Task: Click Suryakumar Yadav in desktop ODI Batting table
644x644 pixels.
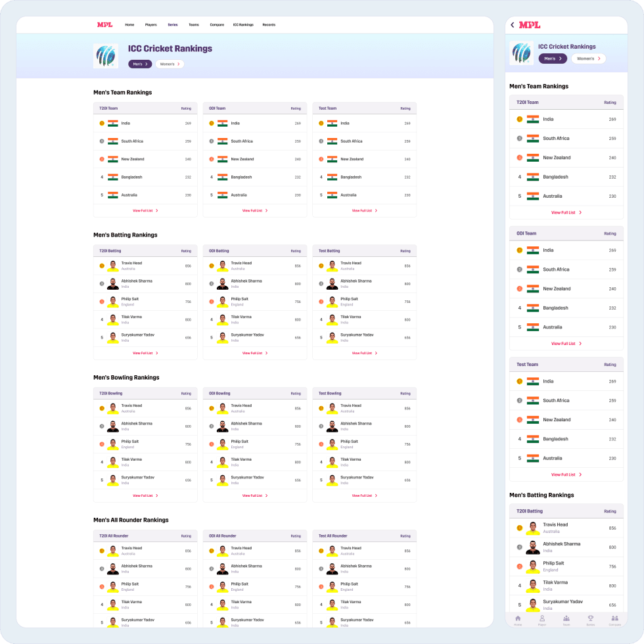Action: coord(247,334)
